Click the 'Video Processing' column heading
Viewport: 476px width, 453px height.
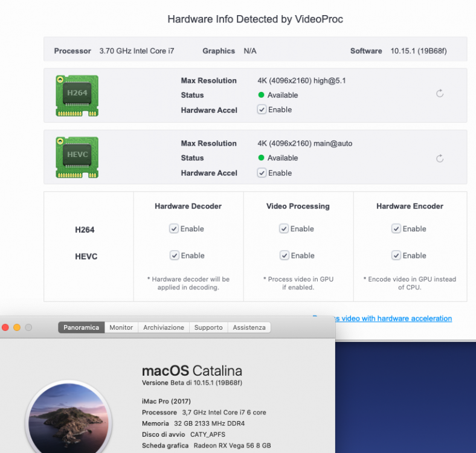coord(298,206)
